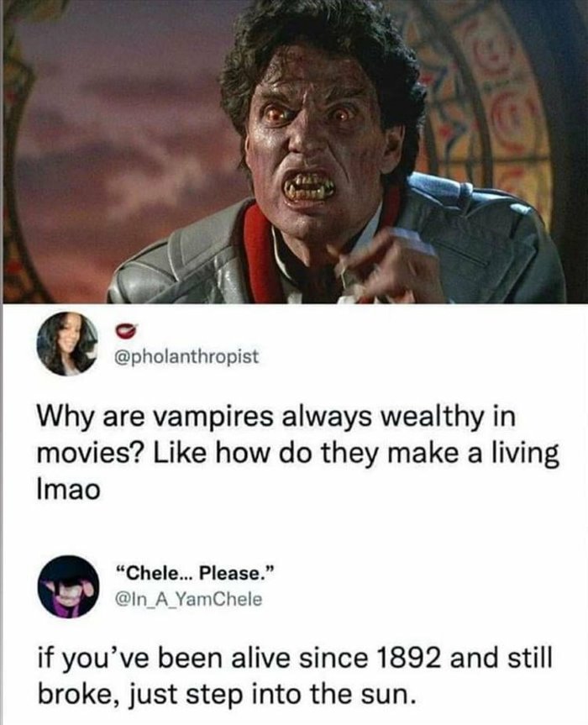Open the "Chele... Please." display name
The height and width of the screenshot is (725, 588).
pos(195,573)
